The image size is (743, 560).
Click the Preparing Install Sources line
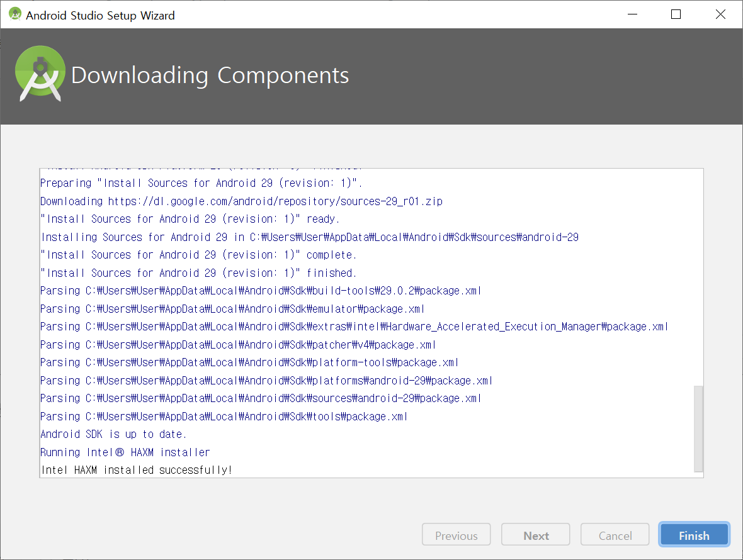pyautogui.click(x=201, y=183)
